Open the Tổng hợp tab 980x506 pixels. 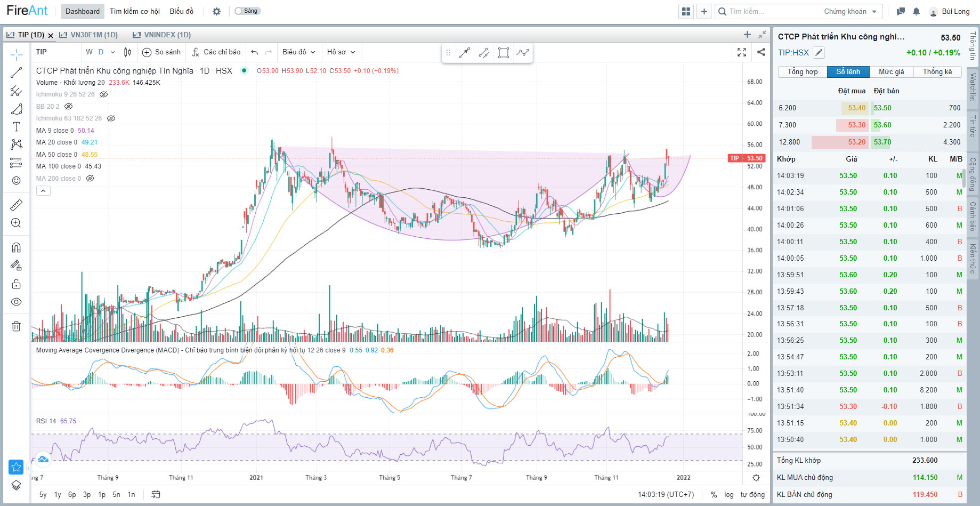[x=803, y=71]
